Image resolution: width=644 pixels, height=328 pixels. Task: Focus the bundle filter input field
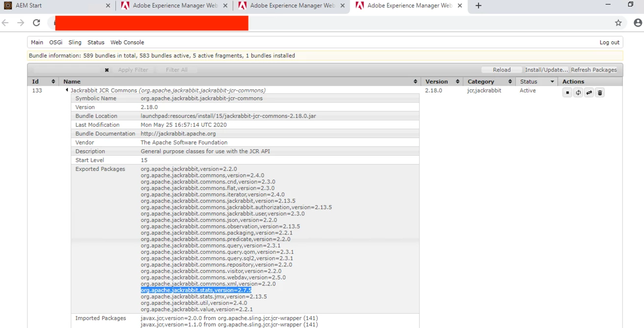pyautogui.click(x=66, y=70)
